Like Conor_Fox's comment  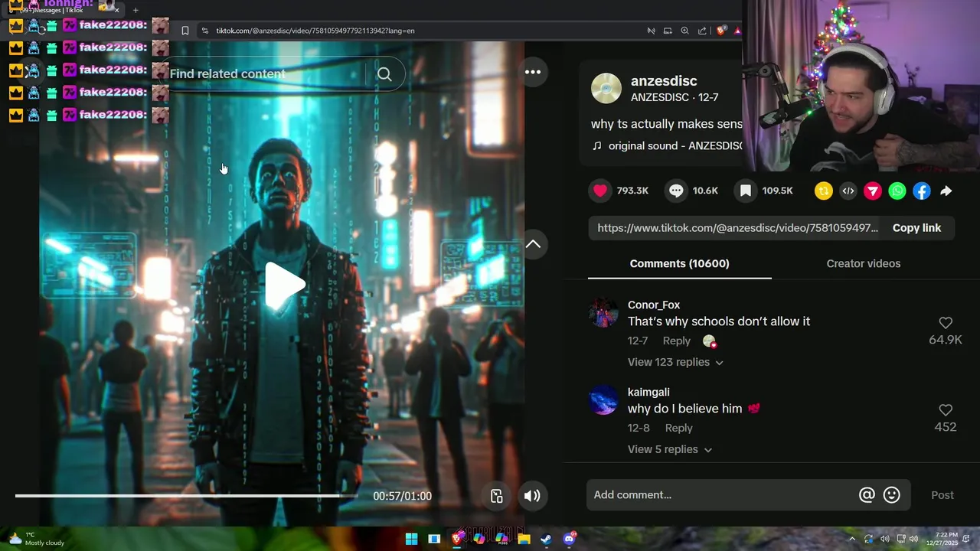(946, 323)
